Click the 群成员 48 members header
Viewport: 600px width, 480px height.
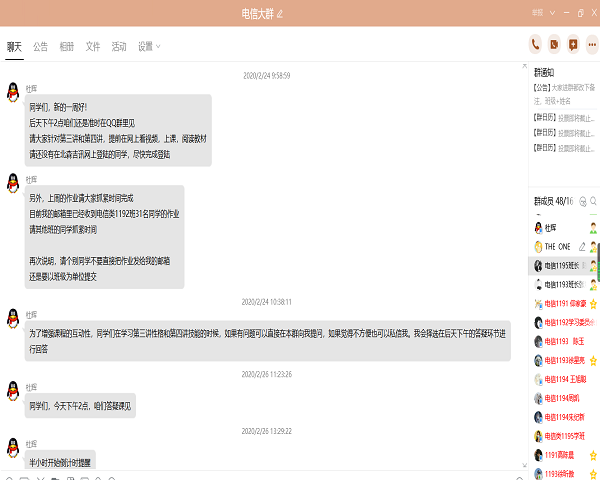(x=553, y=201)
